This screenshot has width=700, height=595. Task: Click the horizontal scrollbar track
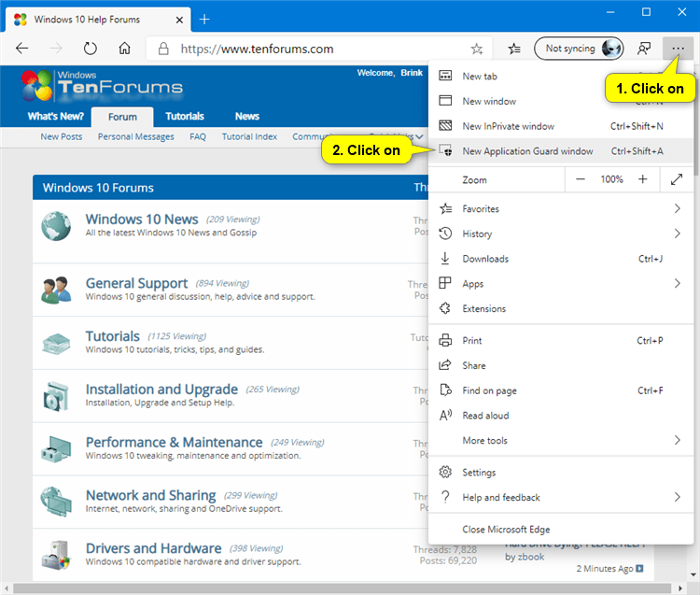point(343,588)
